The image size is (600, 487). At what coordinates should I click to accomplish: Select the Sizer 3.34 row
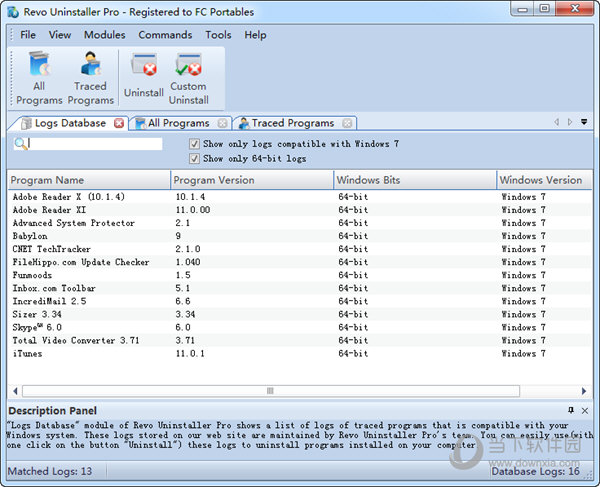pos(300,314)
